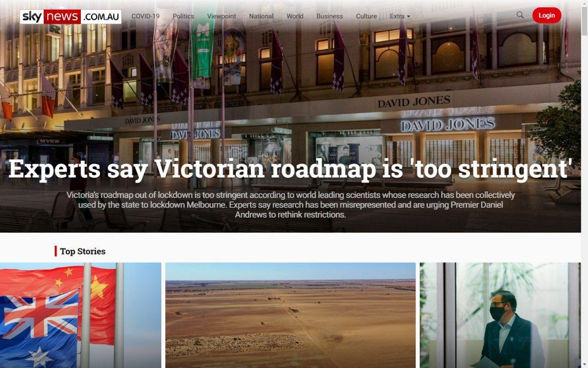Click the Top Stories heading
Image resolution: width=588 pixels, height=368 pixels.
(x=83, y=251)
